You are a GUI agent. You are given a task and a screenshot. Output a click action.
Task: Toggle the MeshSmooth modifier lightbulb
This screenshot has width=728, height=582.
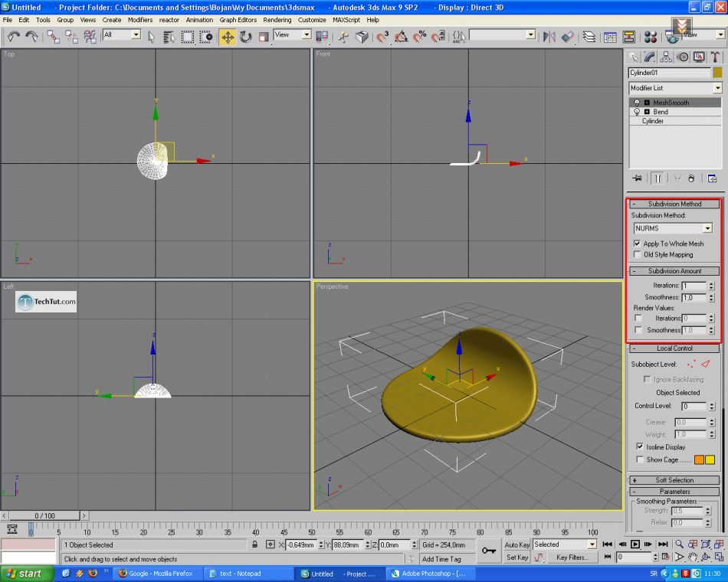(637, 103)
